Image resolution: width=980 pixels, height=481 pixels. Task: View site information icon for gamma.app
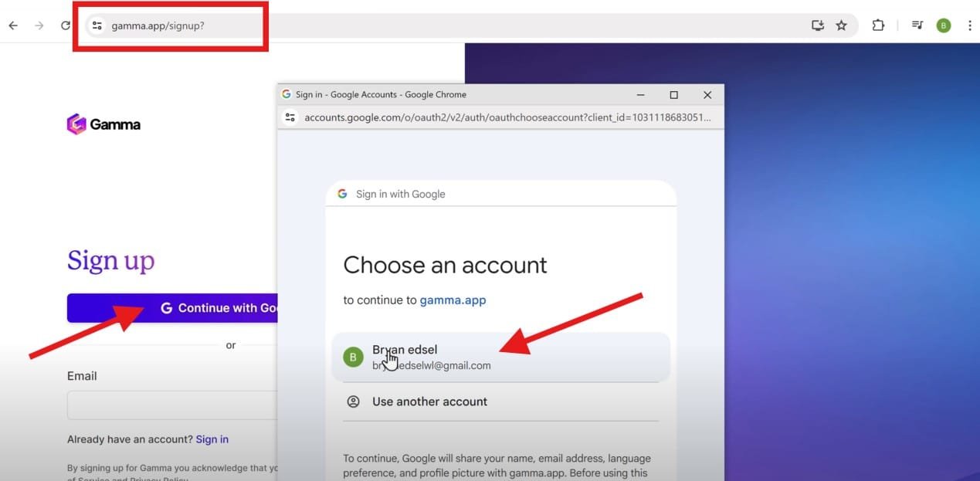(x=97, y=25)
